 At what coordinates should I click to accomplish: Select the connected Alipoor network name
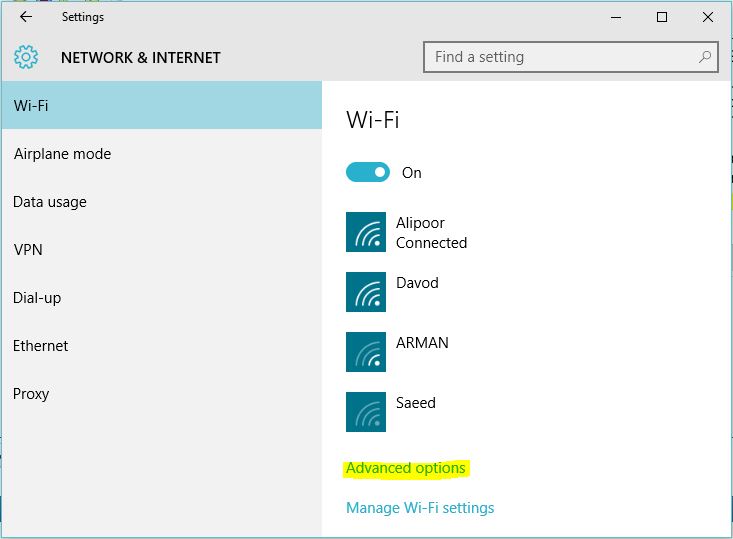pyautogui.click(x=421, y=223)
